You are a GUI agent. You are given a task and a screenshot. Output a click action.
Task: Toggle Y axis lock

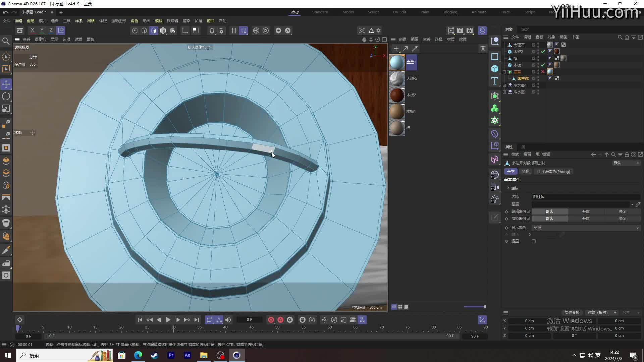pyautogui.click(x=42, y=31)
